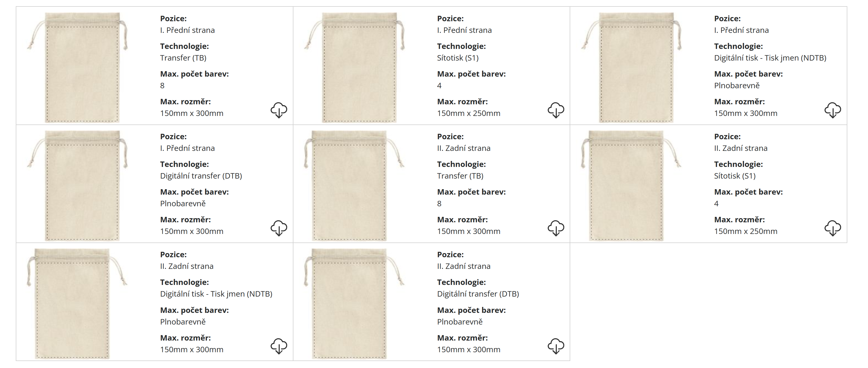This screenshot has width=868, height=368.
Task: Open bag image for back NDTB print
Action: [x=73, y=303]
